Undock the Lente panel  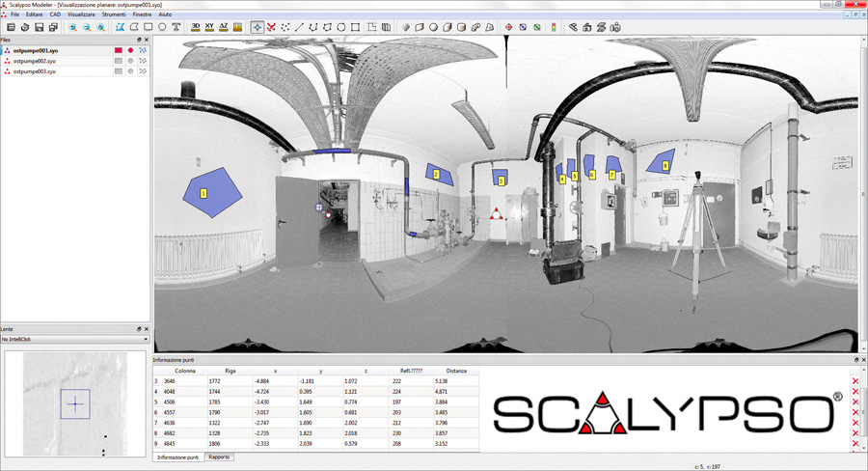point(139,329)
